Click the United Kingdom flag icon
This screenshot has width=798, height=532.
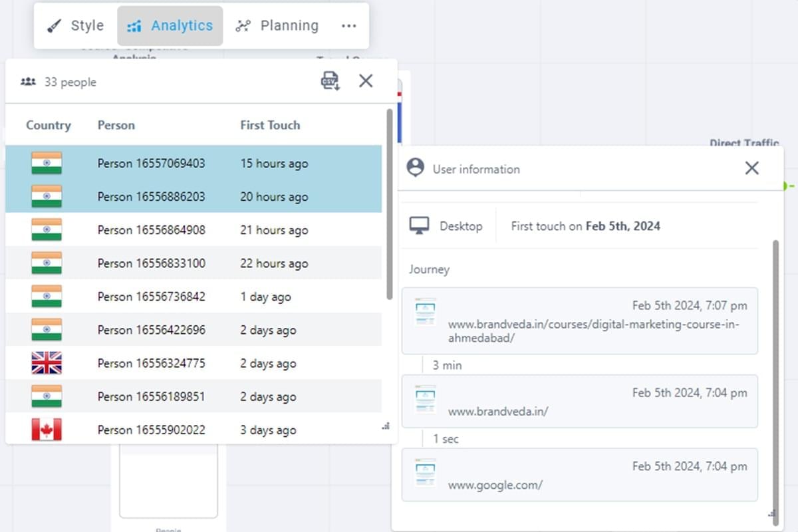pyautogui.click(x=47, y=363)
